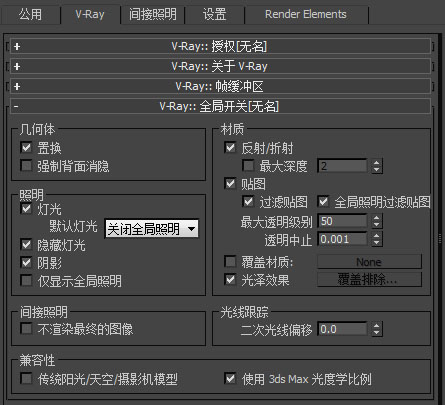The width and height of the screenshot is (445, 405).
Task: Toggle the 隐藏灯光 checkbox
Action: pos(26,245)
